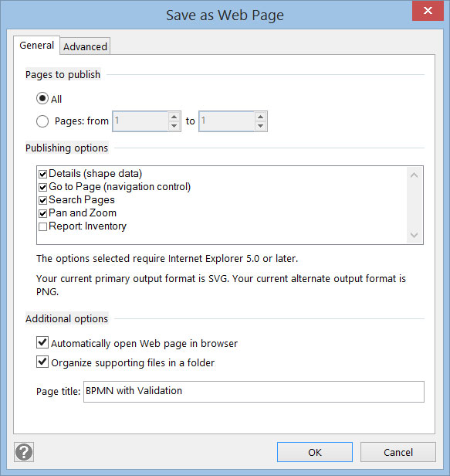Click the publishing options list down arrow
This screenshot has width=450, height=476.
414,235
